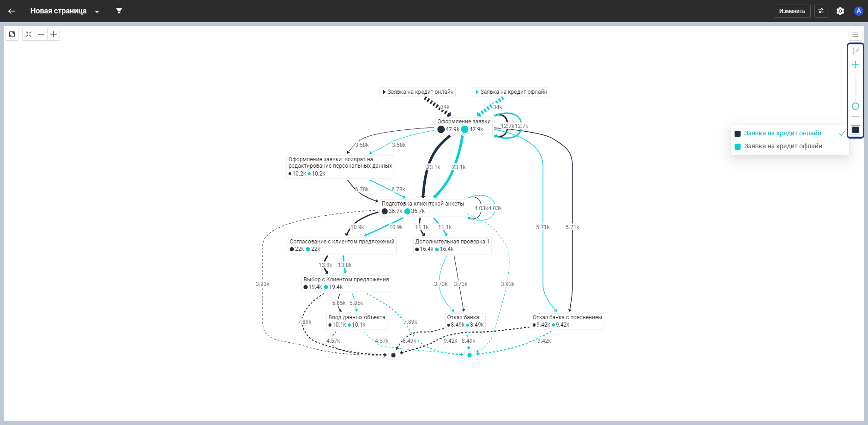The height and width of the screenshot is (425, 868).
Task: Click start node 'Заявка на кредит офлайн'
Action: [x=511, y=92]
